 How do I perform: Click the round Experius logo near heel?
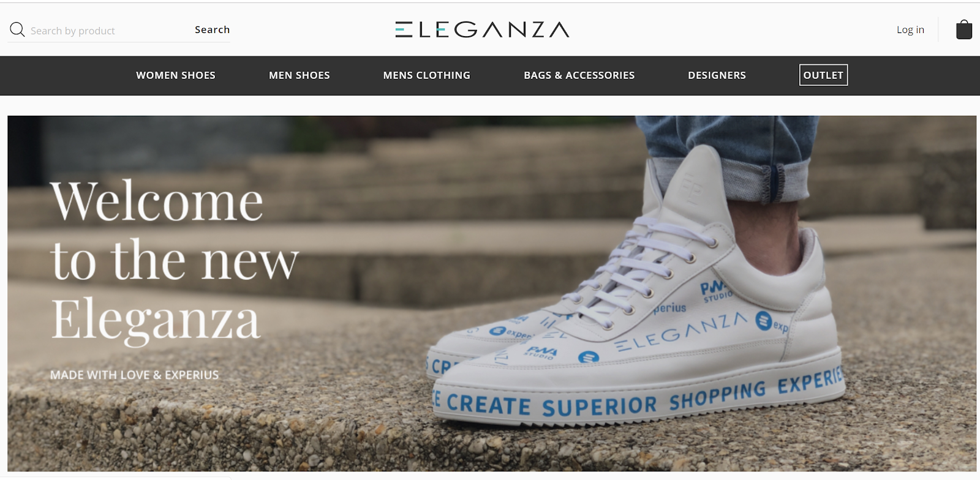point(763,320)
